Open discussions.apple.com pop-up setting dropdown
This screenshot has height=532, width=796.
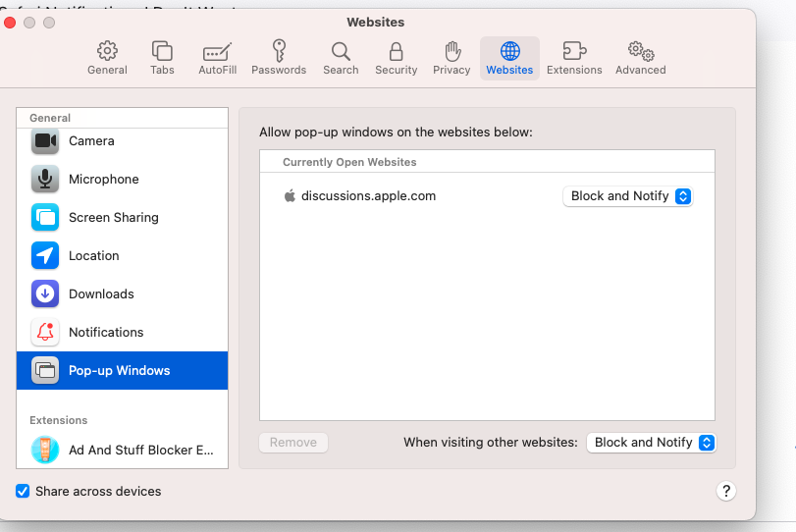click(x=627, y=196)
